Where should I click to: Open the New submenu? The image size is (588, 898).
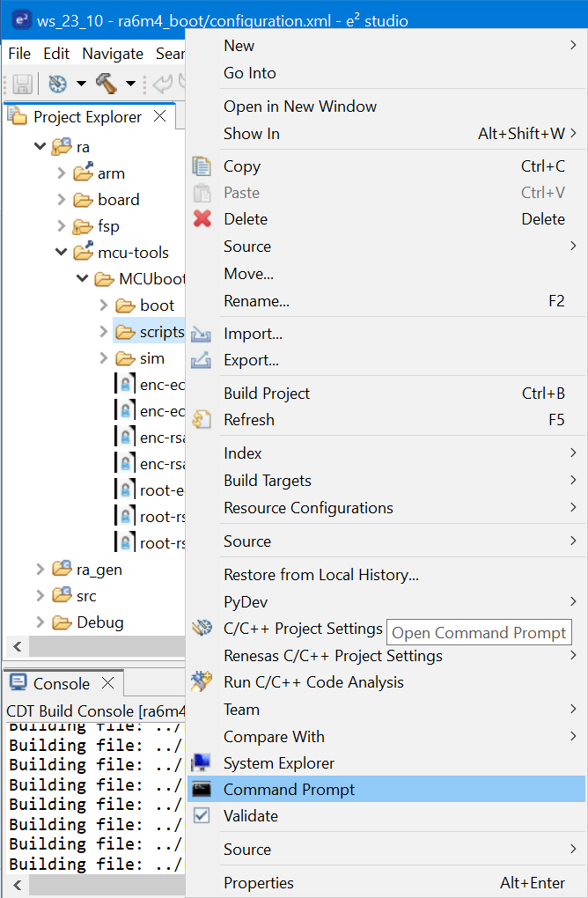coord(386,46)
